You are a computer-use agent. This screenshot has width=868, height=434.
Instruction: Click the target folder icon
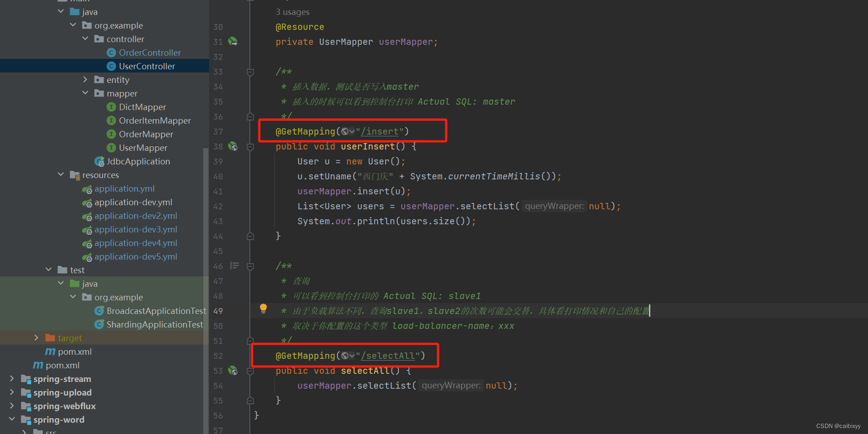(x=50, y=338)
